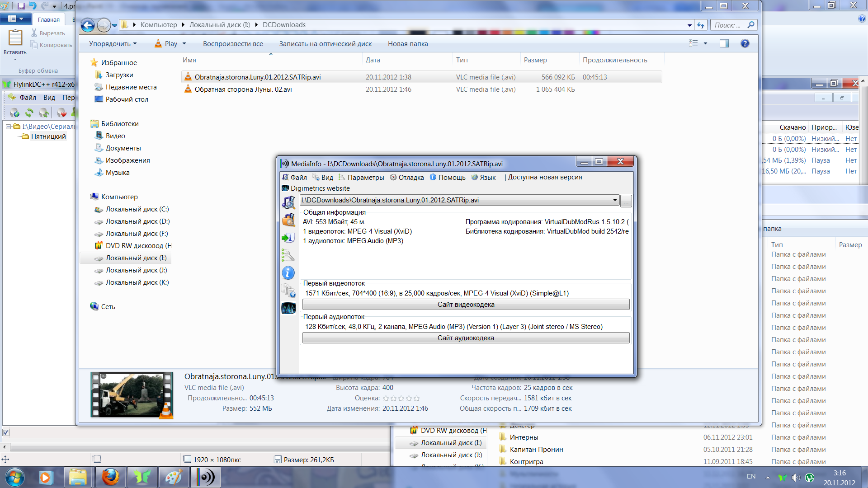This screenshot has width=868, height=488.
Task: Click the Digimetrics website link
Action: (x=316, y=188)
